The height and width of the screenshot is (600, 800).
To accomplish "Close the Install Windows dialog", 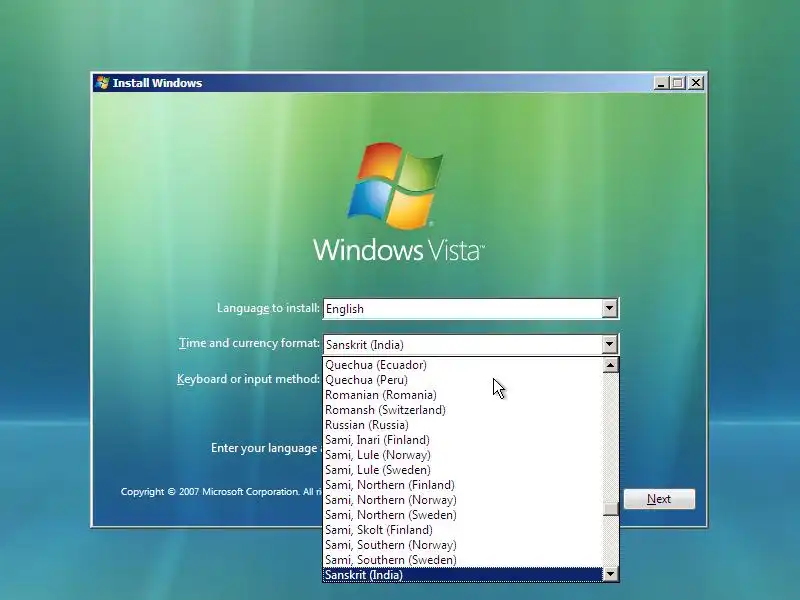I will tap(696, 83).
